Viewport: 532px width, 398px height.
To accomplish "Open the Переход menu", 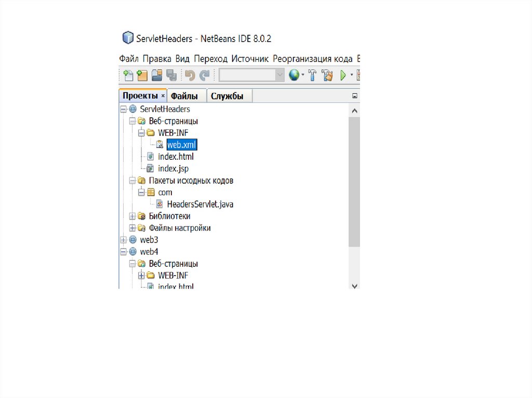I will click(x=210, y=59).
